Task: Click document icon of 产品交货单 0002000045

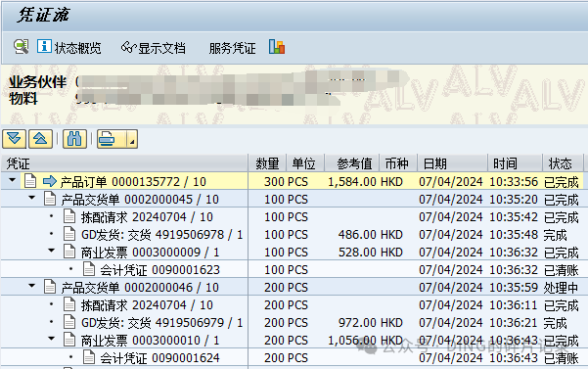Action: (x=50, y=199)
